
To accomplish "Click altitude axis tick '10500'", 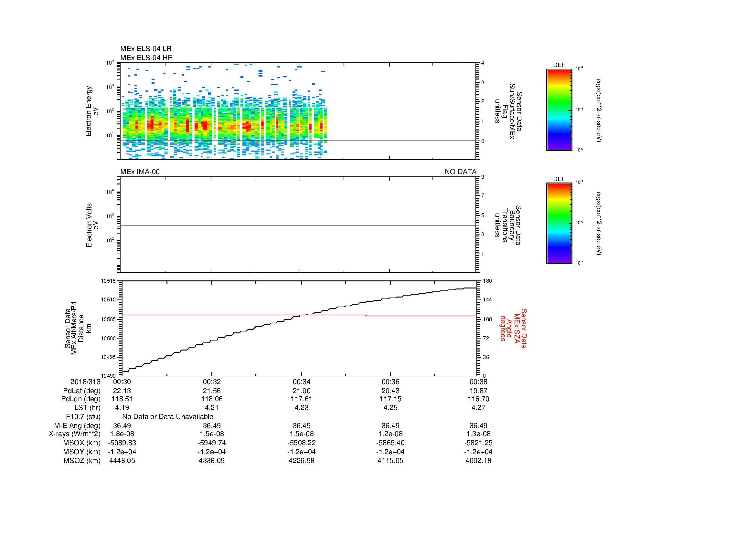I will point(108,339).
